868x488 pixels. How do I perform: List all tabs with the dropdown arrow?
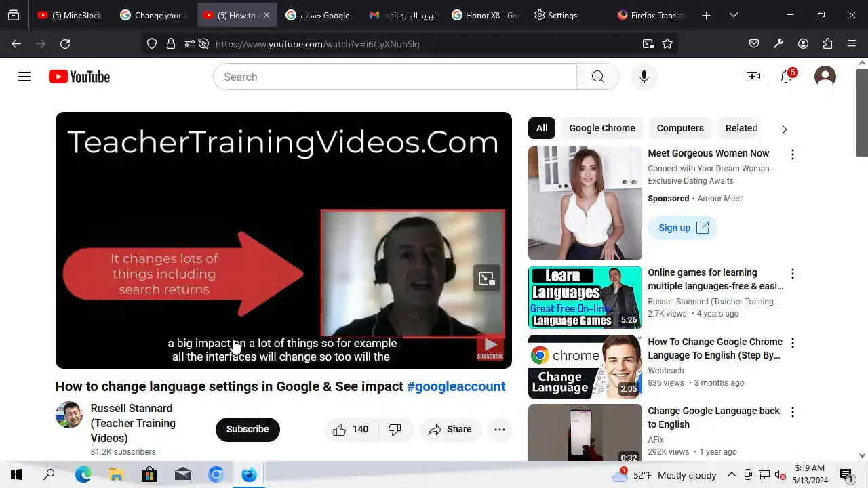point(733,15)
